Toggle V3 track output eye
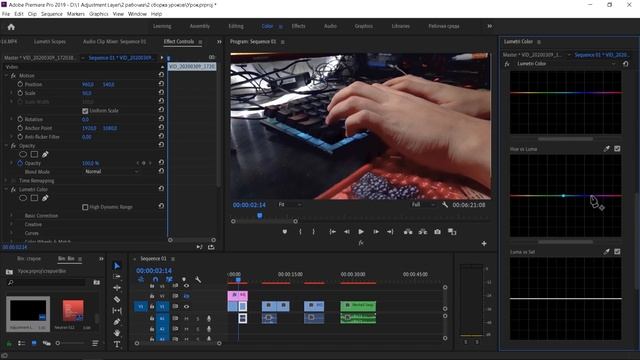The height and width of the screenshot is (360, 640). point(186,286)
